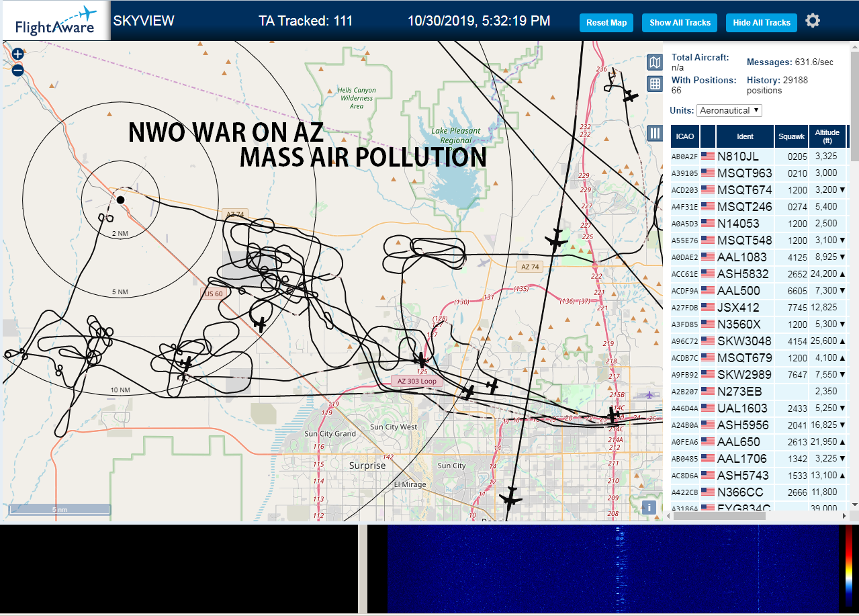Toggle the grid view icon on map

[654, 84]
